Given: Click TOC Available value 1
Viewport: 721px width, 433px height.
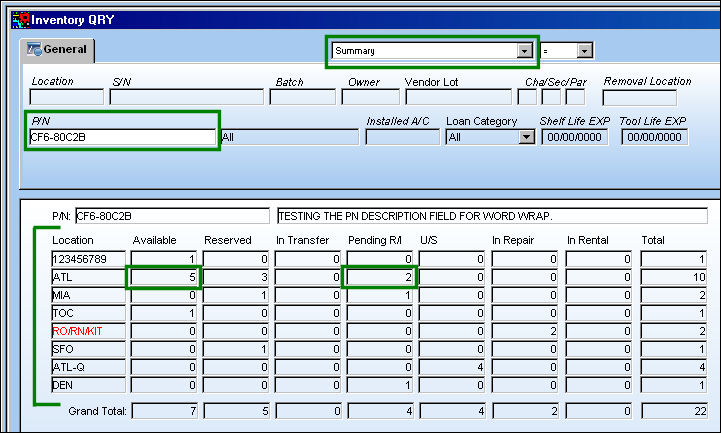Looking at the screenshot, I should tap(164, 313).
